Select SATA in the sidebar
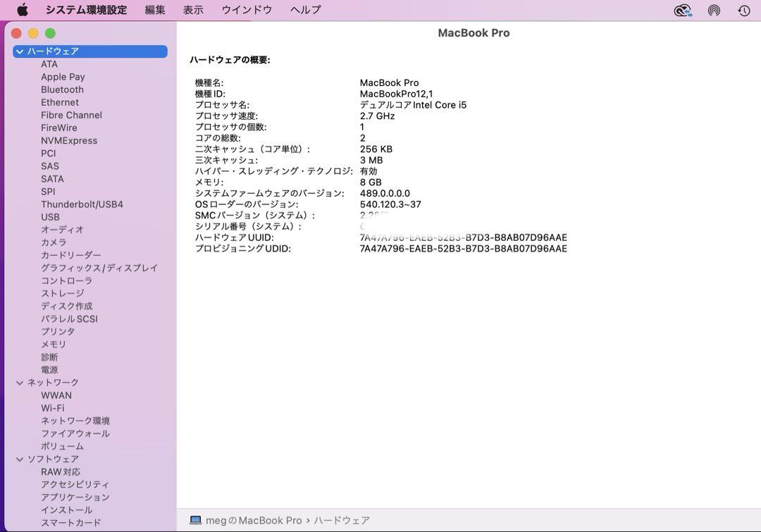 (x=52, y=179)
